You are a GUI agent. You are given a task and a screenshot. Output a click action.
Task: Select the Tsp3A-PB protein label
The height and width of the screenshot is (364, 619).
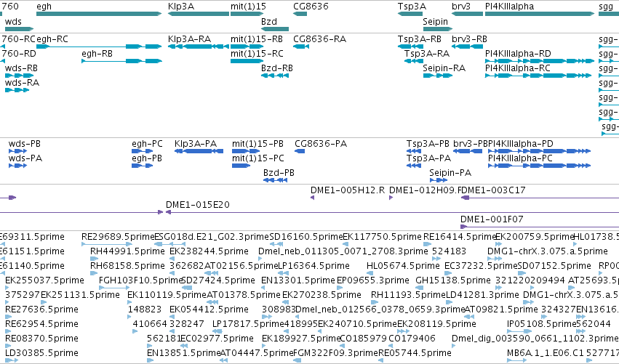pos(428,144)
